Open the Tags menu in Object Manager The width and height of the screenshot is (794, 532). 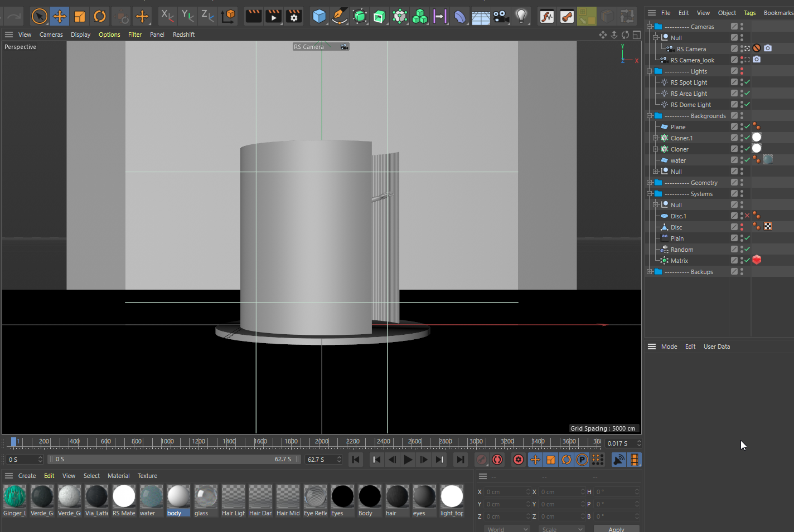pos(749,13)
